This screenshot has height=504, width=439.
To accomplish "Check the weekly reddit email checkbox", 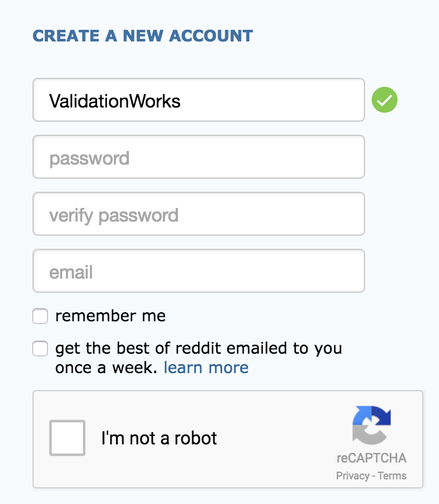I will [x=40, y=349].
